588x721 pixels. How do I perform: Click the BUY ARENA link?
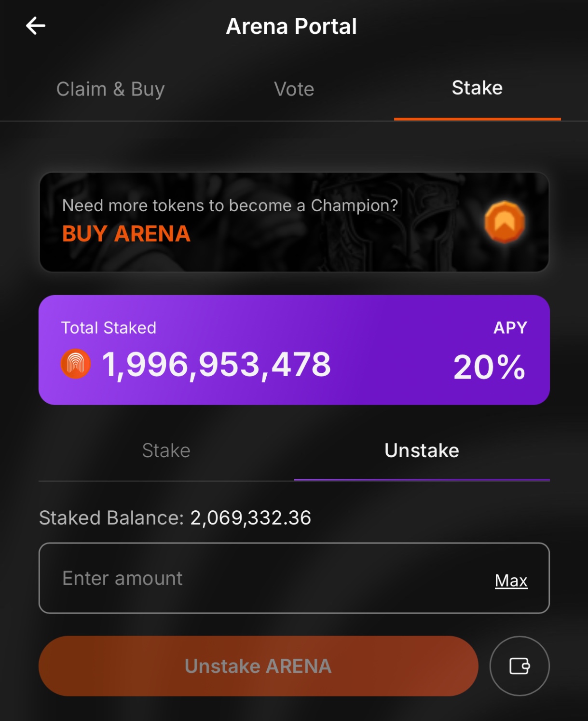[x=126, y=234]
